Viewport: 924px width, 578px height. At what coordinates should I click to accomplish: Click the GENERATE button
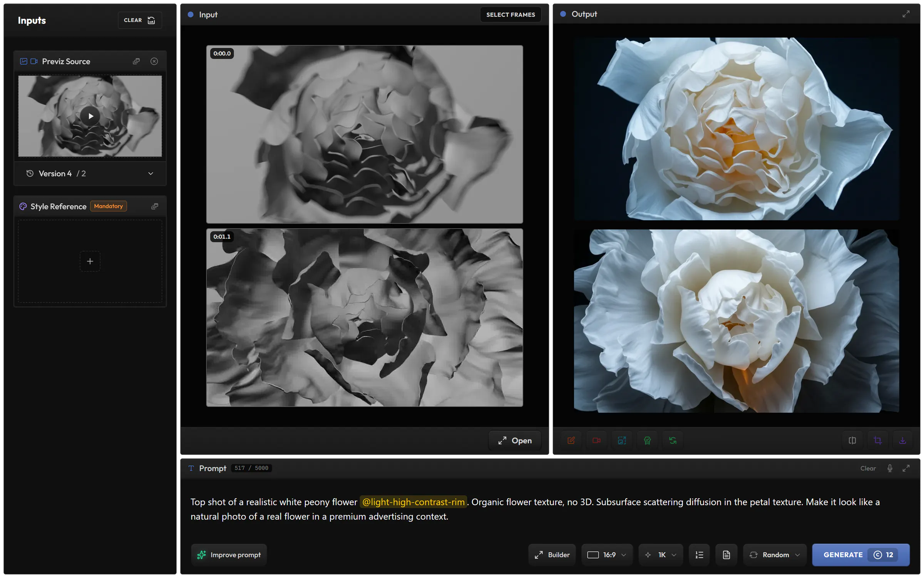point(861,554)
